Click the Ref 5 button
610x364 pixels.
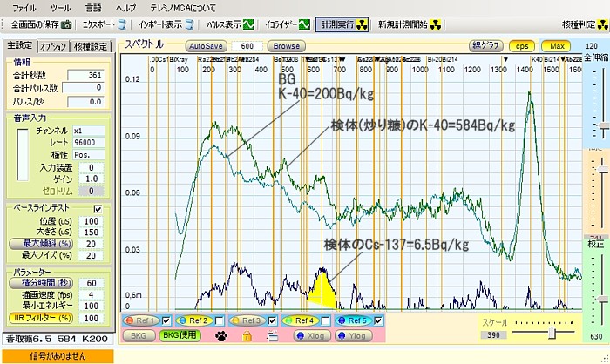coord(353,320)
